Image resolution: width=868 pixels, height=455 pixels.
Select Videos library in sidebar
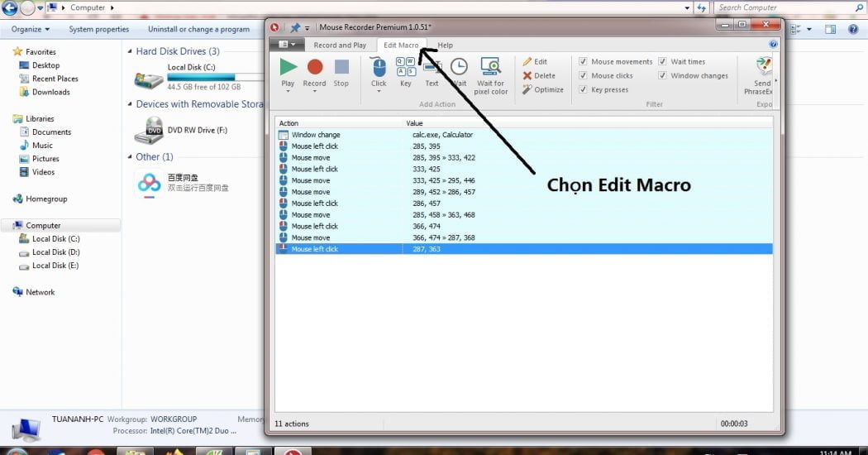click(x=43, y=172)
